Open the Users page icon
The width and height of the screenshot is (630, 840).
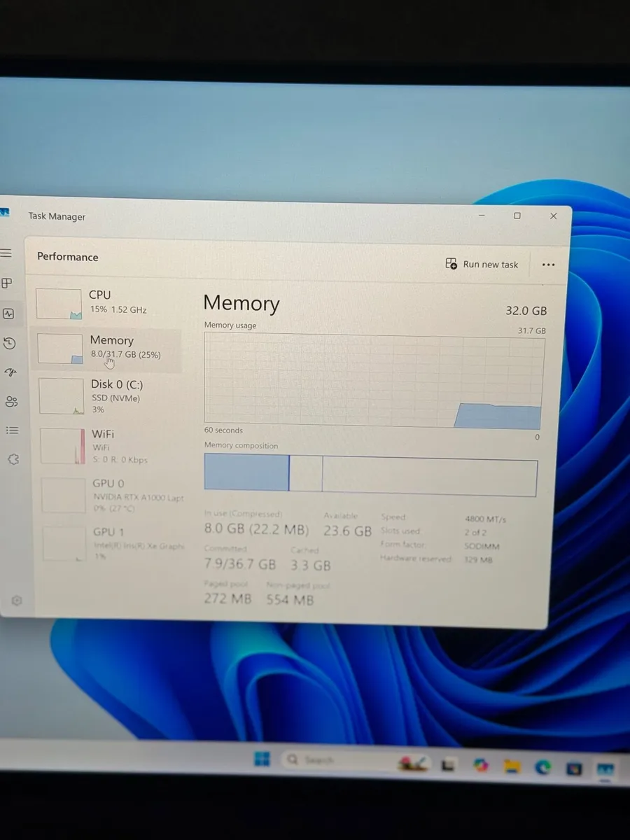(11, 401)
